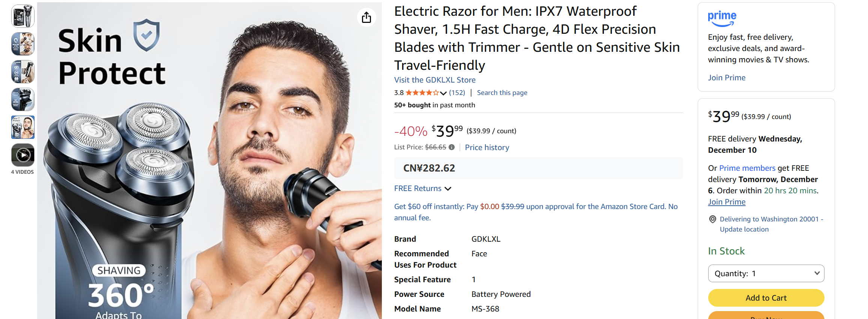Click the info icon beside the list price
Screen dimensions: 868x319
[x=452, y=147]
